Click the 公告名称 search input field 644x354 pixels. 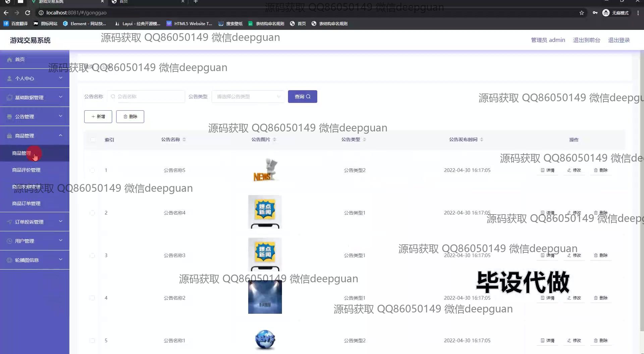click(149, 97)
